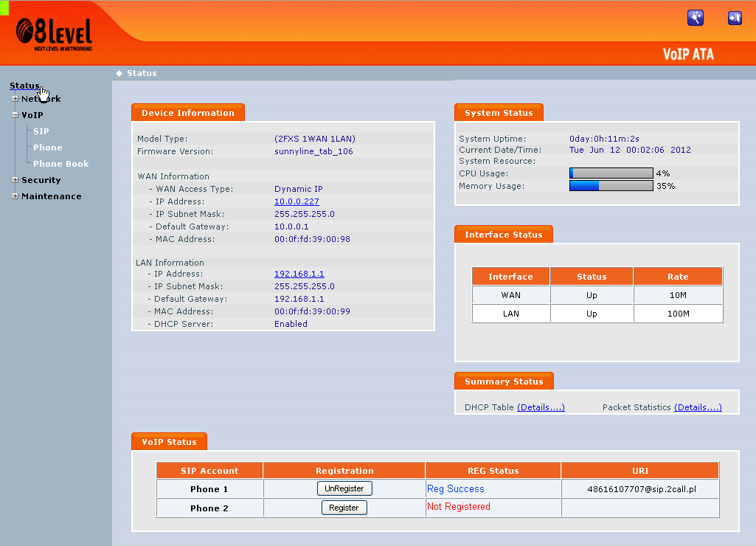This screenshot has width=756, height=546.
Task: Open Packet Statistics details link
Action: click(698, 407)
